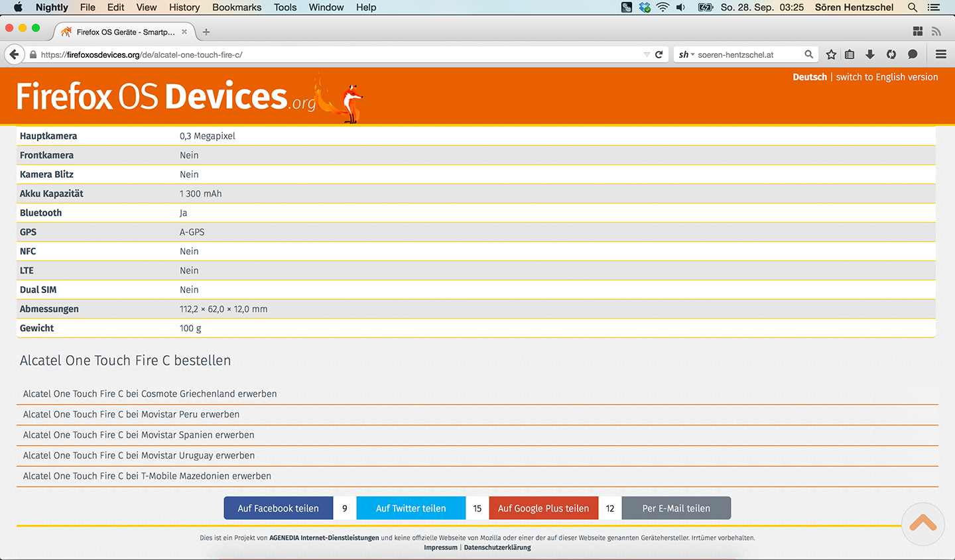This screenshot has width=955, height=560.
Task: Click the RSS feed icon
Action: pos(936,31)
